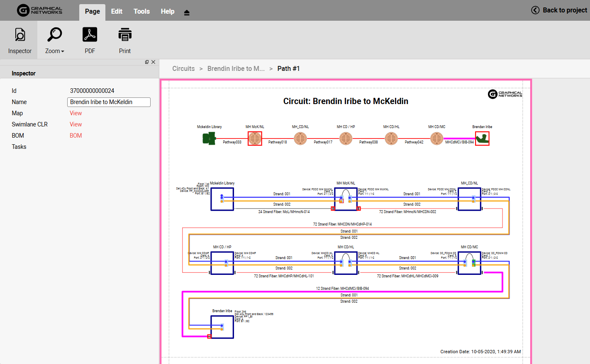The image size is (590, 364).
Task: Switch to the Edit tab
Action: coord(117,11)
